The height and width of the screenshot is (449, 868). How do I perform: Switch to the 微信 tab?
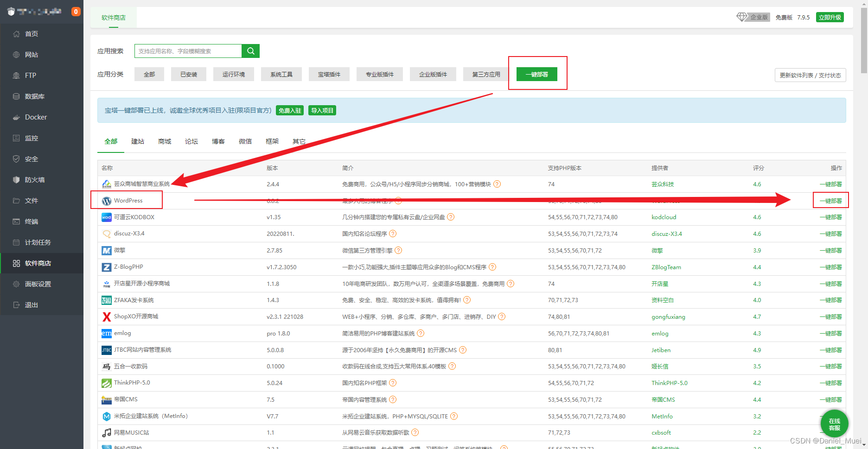pyautogui.click(x=245, y=141)
